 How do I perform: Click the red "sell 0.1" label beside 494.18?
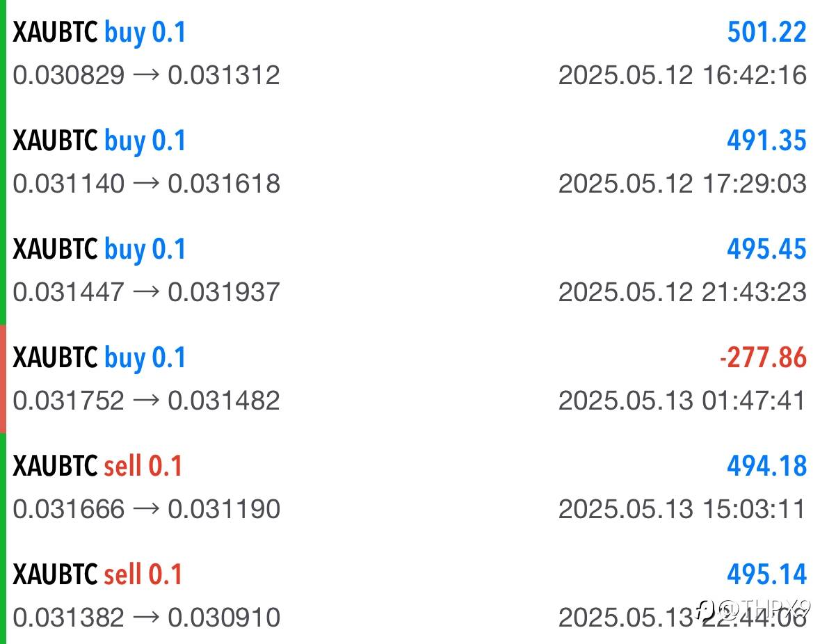pyautogui.click(x=143, y=466)
